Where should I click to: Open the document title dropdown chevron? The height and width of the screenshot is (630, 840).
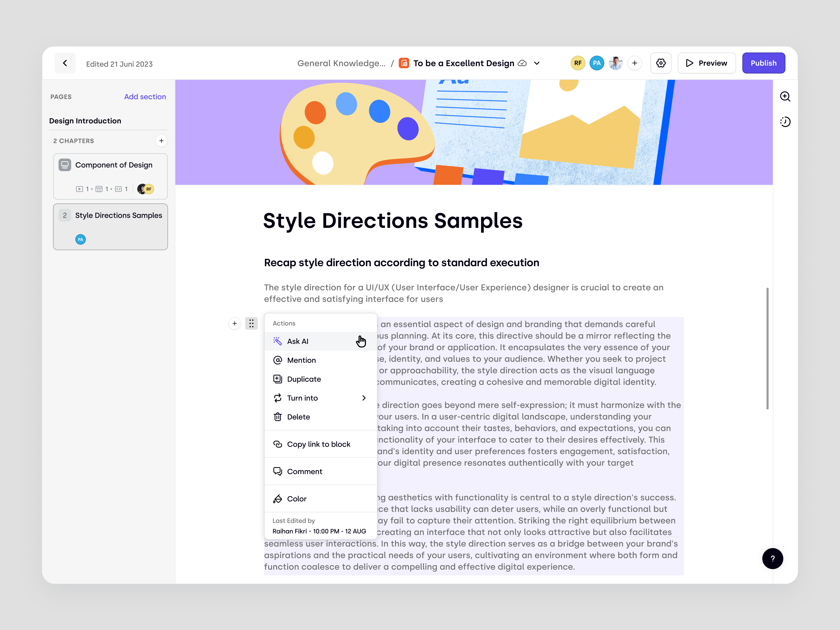[537, 63]
